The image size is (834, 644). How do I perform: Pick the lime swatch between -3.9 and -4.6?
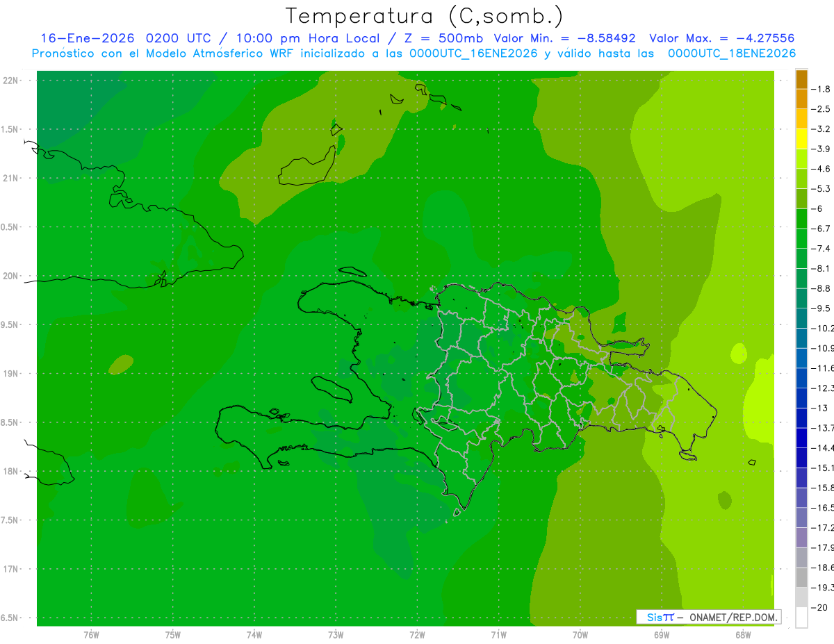click(x=801, y=159)
